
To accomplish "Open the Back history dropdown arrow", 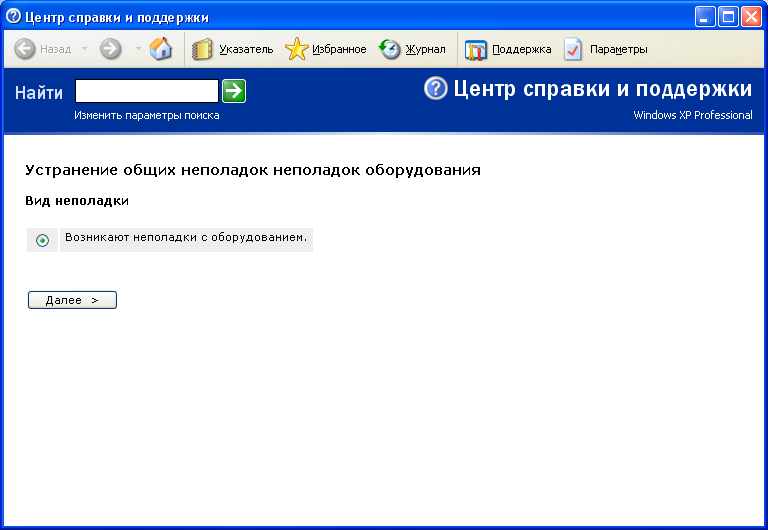I will click(x=84, y=48).
